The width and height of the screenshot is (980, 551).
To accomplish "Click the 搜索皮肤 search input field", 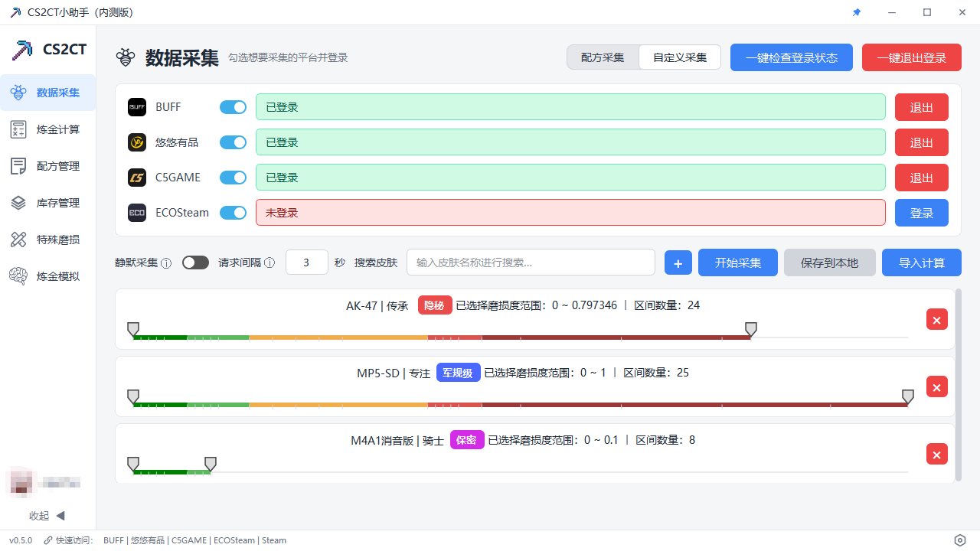I will click(x=531, y=262).
